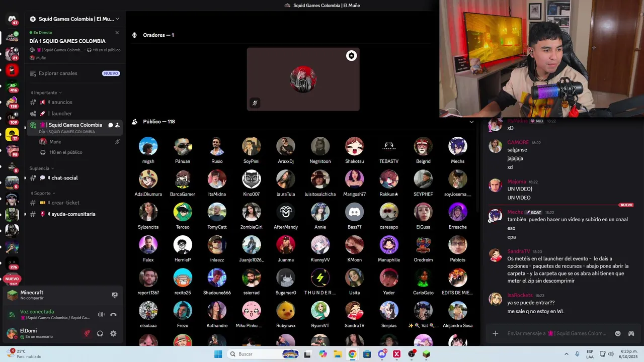The image size is (644, 362).
Task: Open Microsoft Store from the taskbar
Action: 367,354
